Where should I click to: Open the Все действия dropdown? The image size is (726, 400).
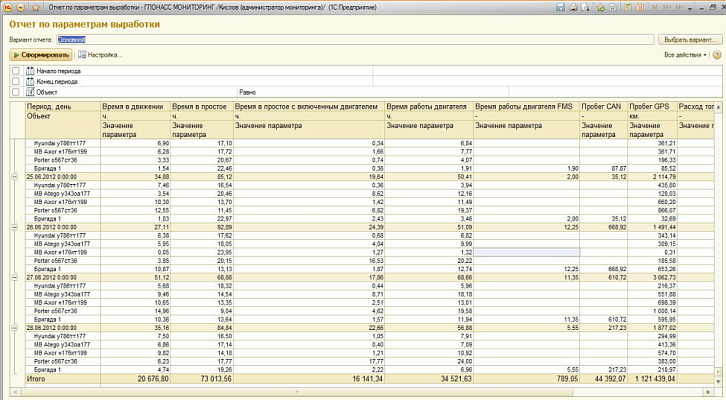[x=685, y=54]
